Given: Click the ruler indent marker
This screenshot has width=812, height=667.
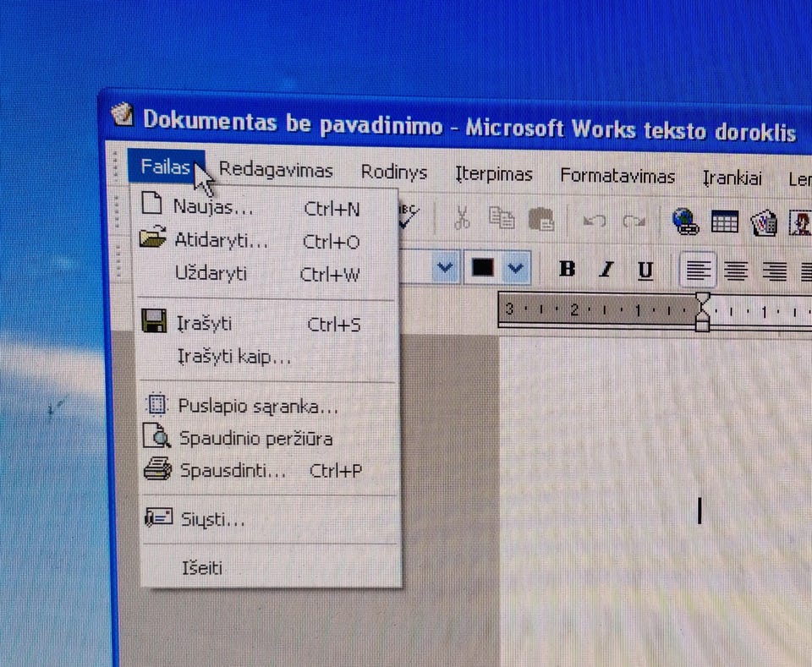Looking at the screenshot, I should (702, 311).
